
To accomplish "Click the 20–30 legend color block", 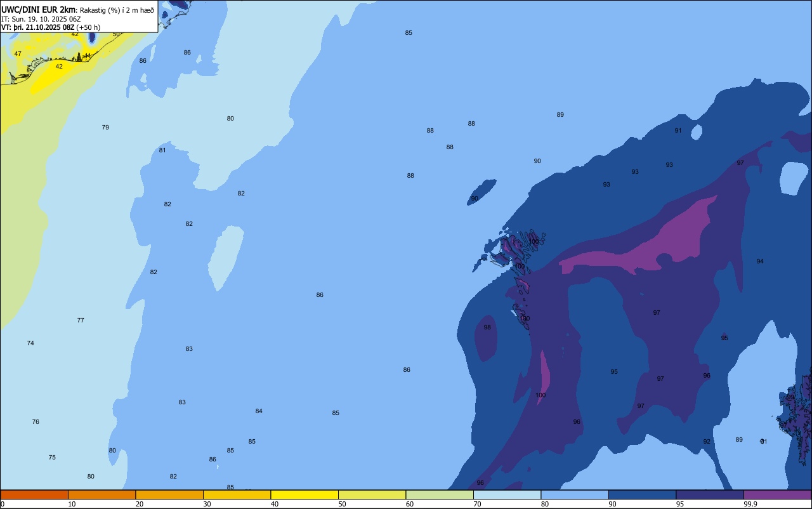I will (169, 494).
